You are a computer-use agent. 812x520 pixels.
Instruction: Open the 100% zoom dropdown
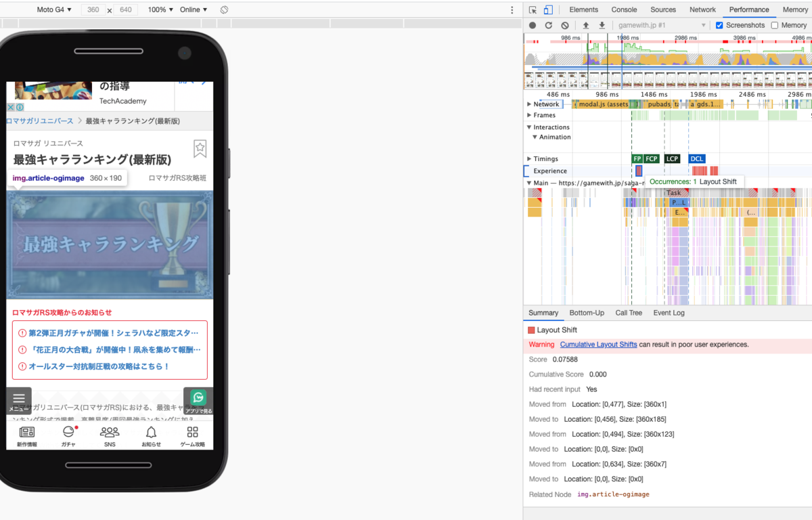[160, 9]
